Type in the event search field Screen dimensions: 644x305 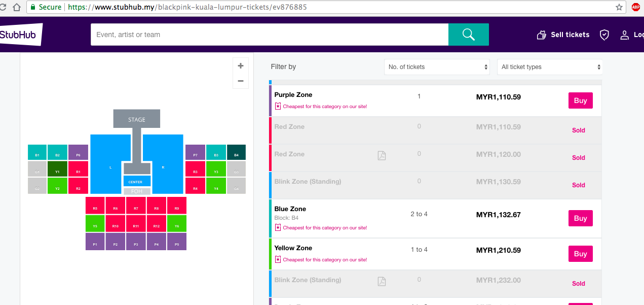click(x=269, y=35)
